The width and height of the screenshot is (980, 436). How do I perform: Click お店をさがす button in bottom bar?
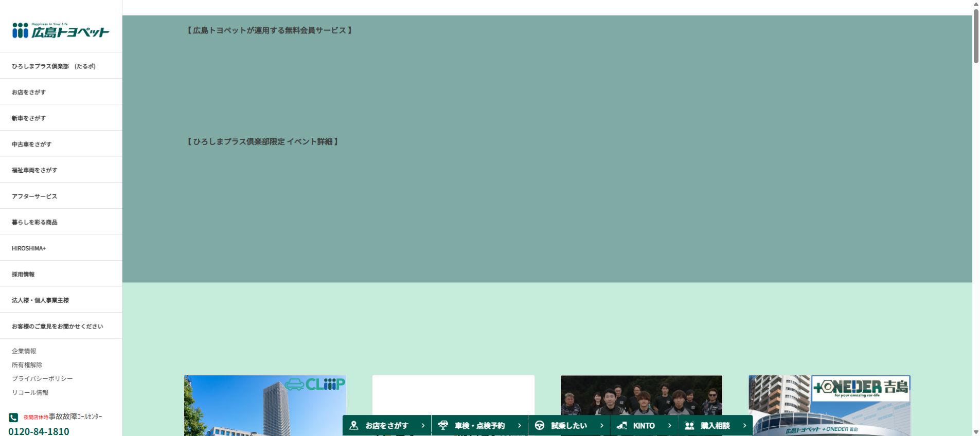coord(387,425)
